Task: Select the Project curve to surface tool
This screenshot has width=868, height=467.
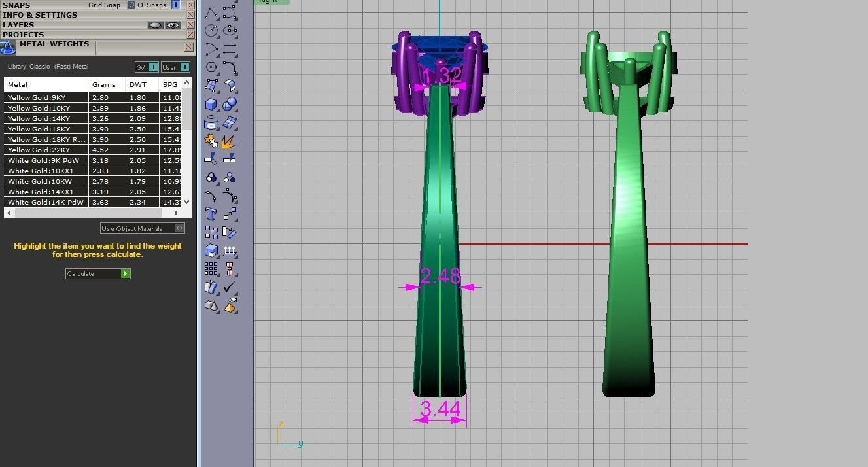Action: [x=212, y=122]
